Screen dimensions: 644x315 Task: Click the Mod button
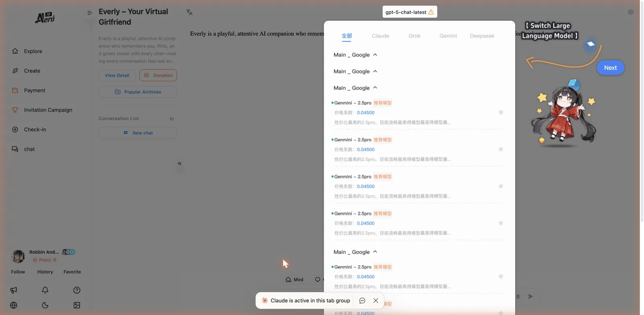[295, 280]
